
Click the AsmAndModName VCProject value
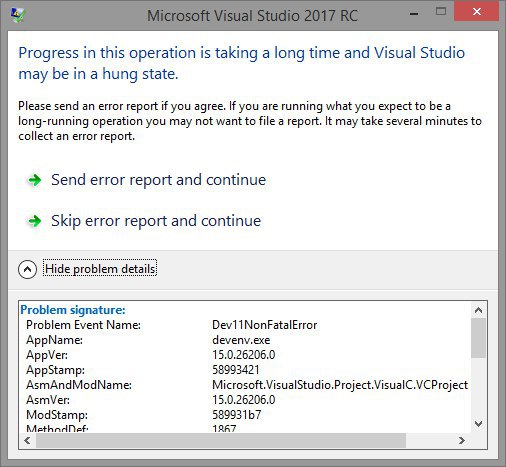tap(340, 385)
